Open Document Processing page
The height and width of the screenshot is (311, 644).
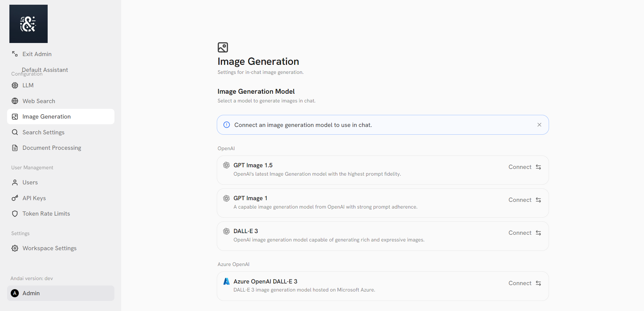(61, 148)
